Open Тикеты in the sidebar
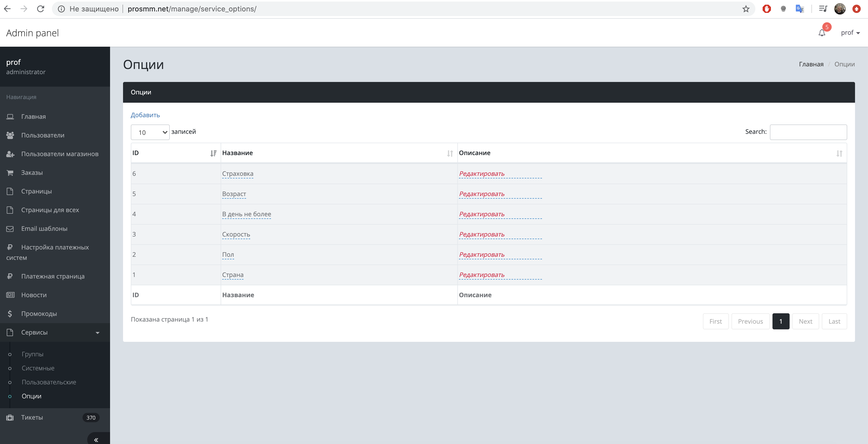Screen dimensions: 868x444 pos(32,417)
